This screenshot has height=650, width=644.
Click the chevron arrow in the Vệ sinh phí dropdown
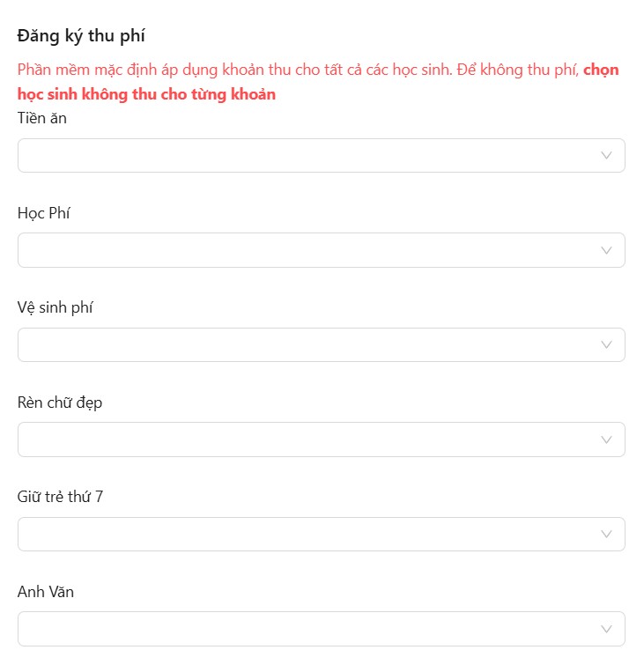click(x=606, y=344)
